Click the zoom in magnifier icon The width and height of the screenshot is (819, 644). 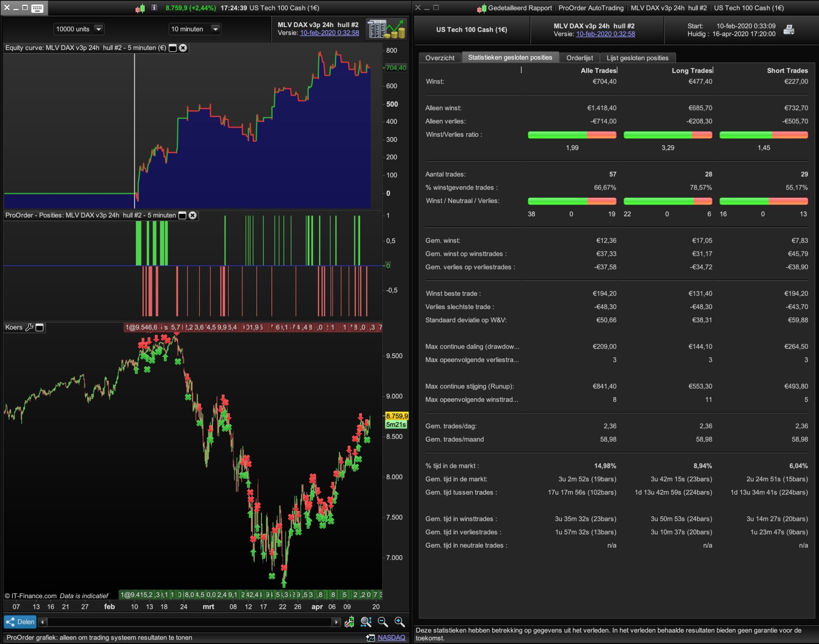pos(399,622)
